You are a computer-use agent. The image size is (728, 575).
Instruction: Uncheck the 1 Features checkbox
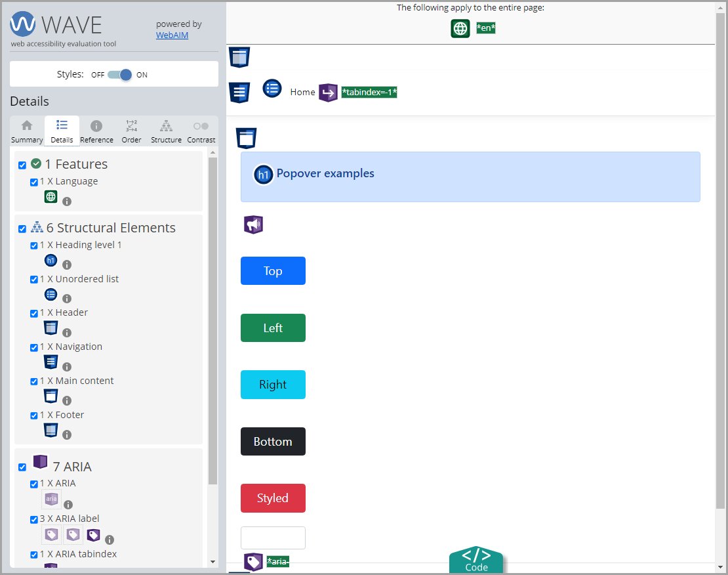22,165
